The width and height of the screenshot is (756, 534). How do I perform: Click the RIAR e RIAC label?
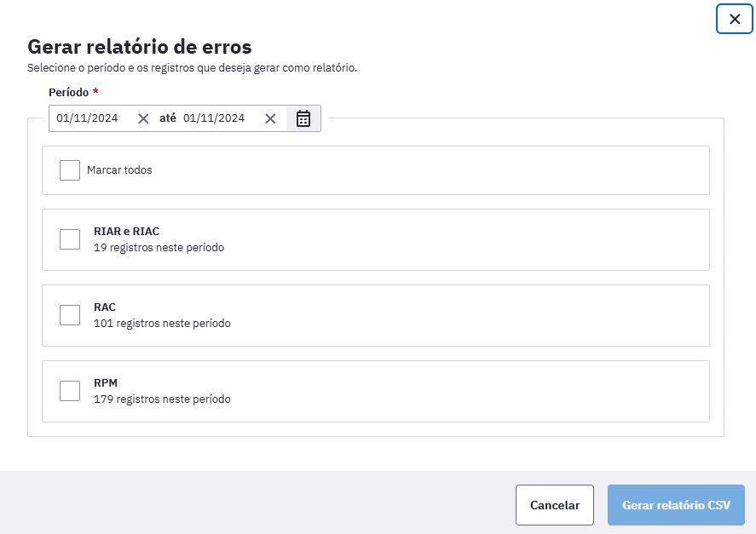(126, 232)
